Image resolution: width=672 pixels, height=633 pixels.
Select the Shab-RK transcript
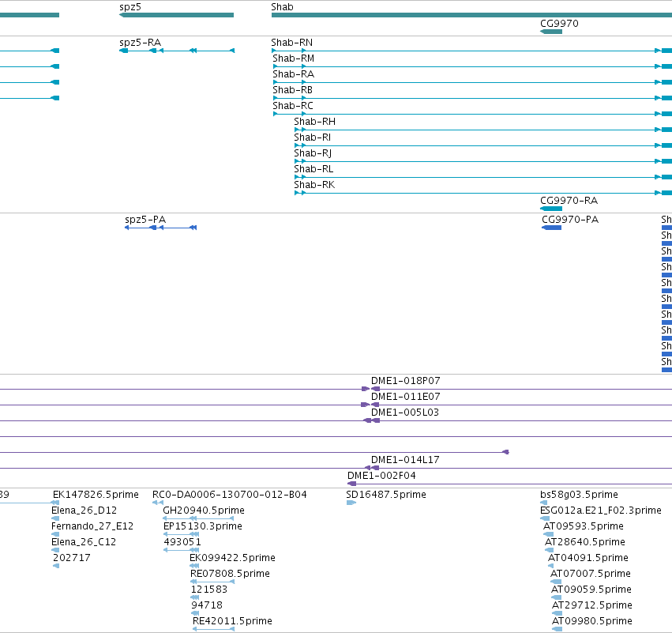click(314, 185)
